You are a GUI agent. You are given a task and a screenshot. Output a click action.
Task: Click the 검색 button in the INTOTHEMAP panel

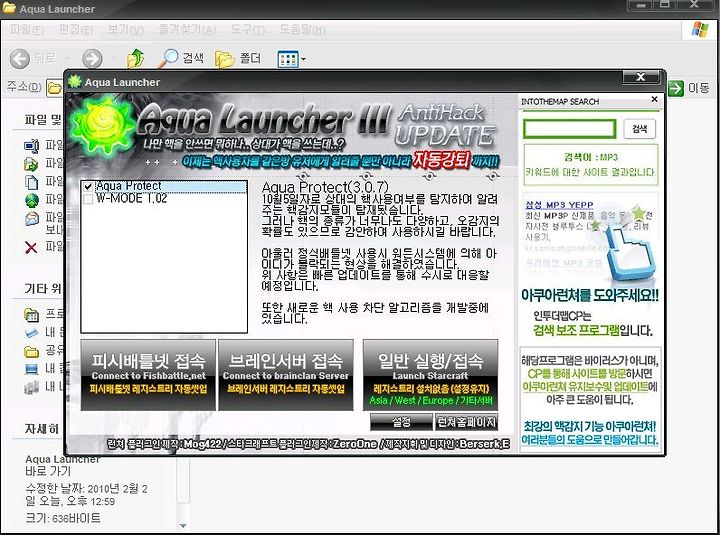(x=640, y=129)
